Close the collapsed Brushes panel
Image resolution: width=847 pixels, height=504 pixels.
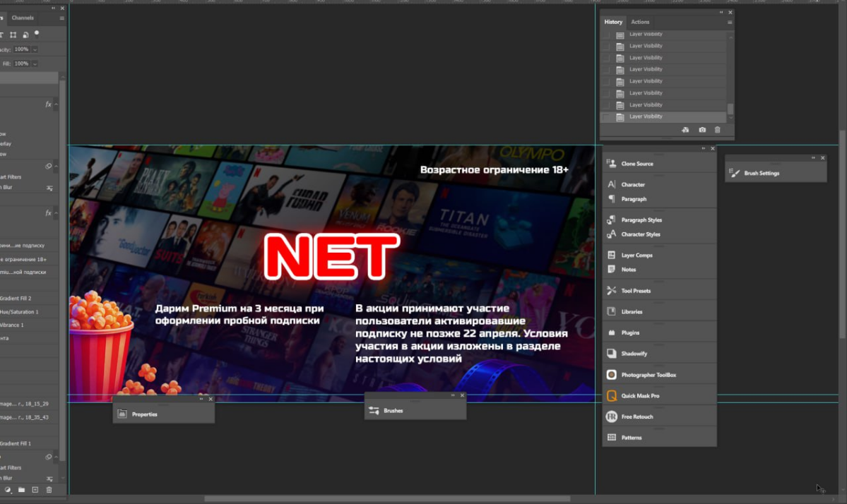462,395
